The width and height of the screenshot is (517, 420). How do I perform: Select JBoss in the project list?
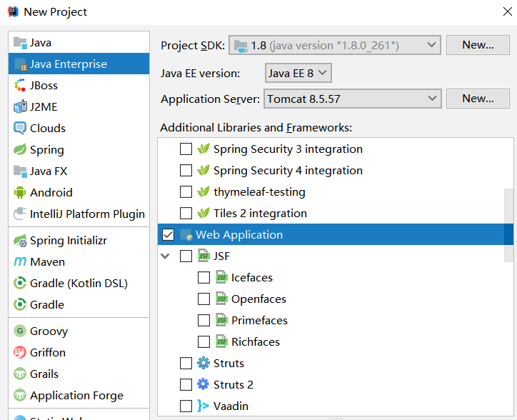pyautogui.click(x=79, y=86)
